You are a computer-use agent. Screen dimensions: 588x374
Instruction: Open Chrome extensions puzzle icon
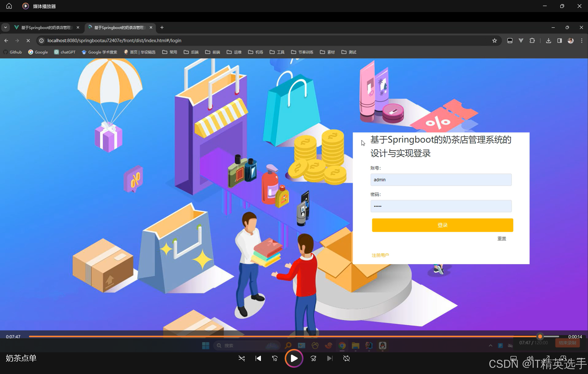tap(532, 41)
